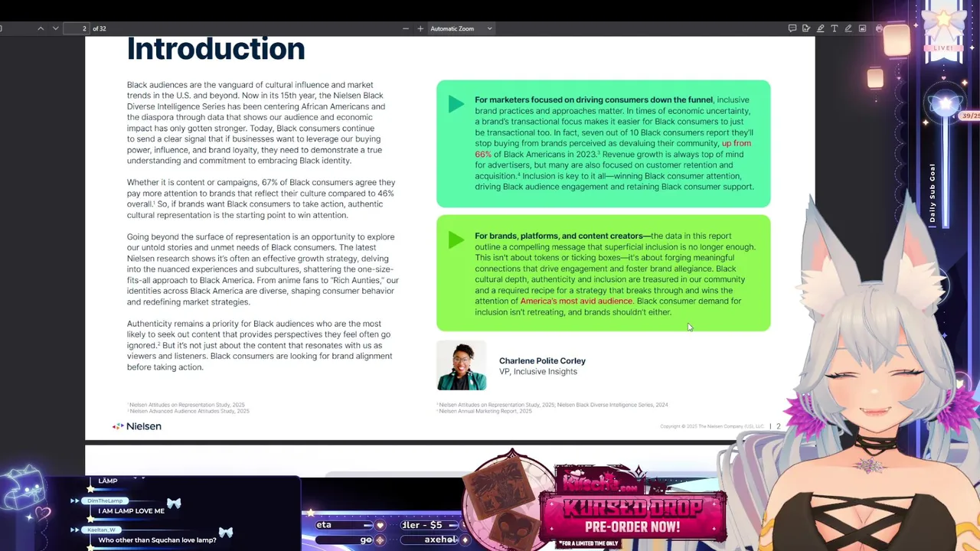This screenshot has height=551, width=980.
Task: Zoom in with the plus button
Action: tap(420, 28)
